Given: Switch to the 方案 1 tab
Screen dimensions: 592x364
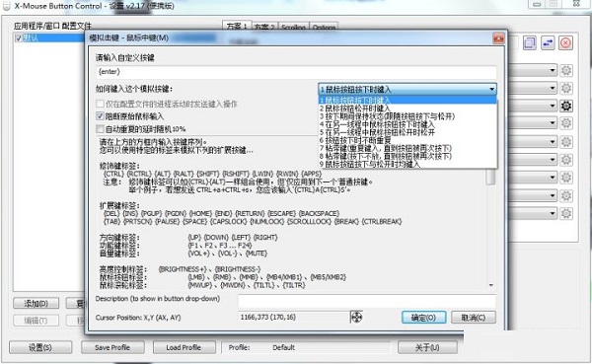Looking at the screenshot, I should (237, 26).
